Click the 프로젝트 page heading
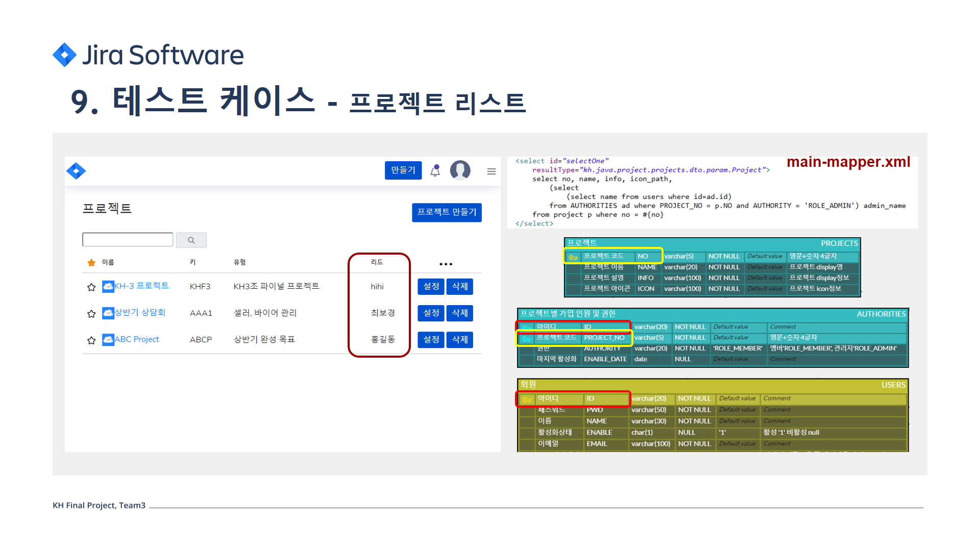Viewport: 980px width, 551px height. 107,209
